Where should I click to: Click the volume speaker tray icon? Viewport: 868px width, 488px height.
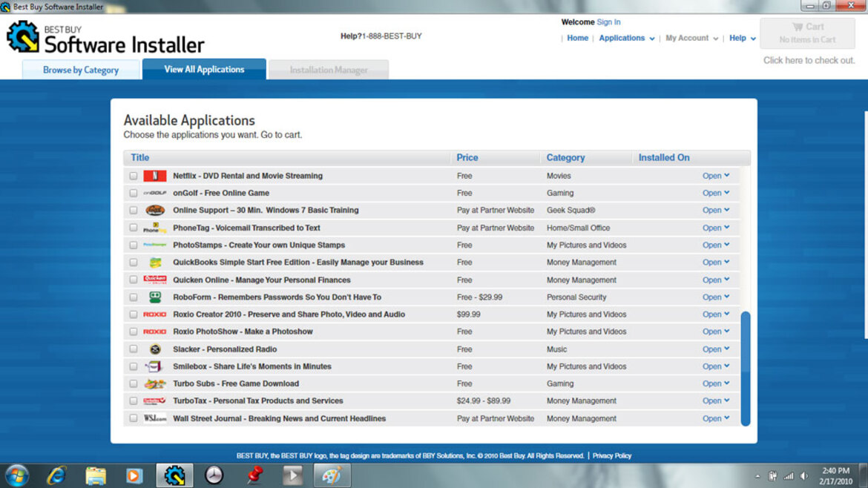pos(804,476)
